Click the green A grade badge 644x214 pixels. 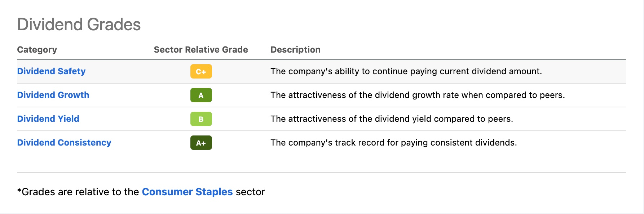click(x=201, y=95)
